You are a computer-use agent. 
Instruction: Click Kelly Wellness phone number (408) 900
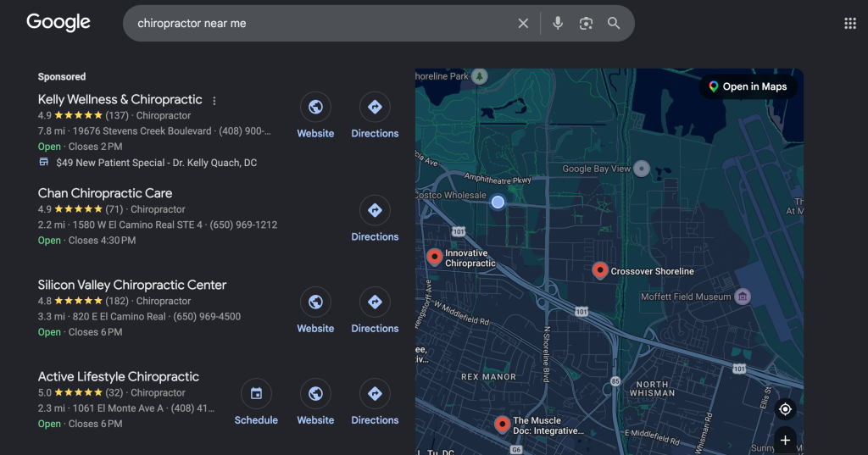click(x=245, y=131)
